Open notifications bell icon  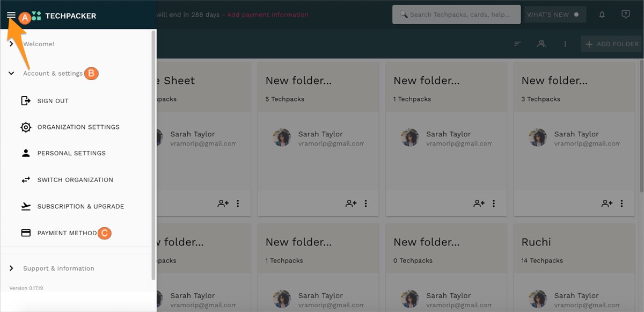pos(602,14)
